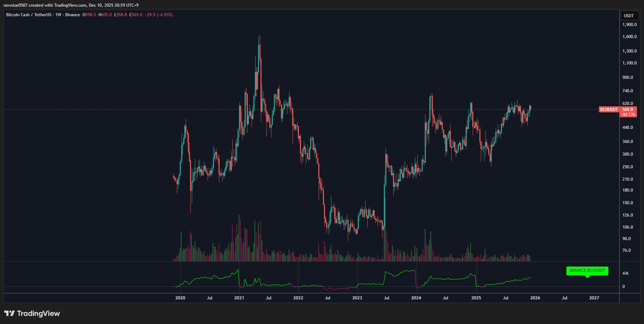Click the 300.0 price axis label
Image resolution: width=644 pixels, height=324 pixels.
click(x=628, y=154)
